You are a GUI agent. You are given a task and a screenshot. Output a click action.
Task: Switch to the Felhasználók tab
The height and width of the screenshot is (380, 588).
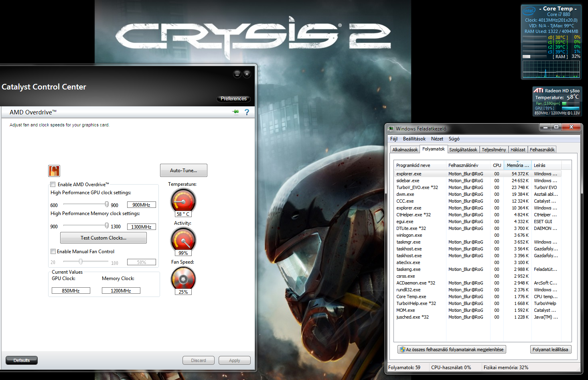click(542, 150)
